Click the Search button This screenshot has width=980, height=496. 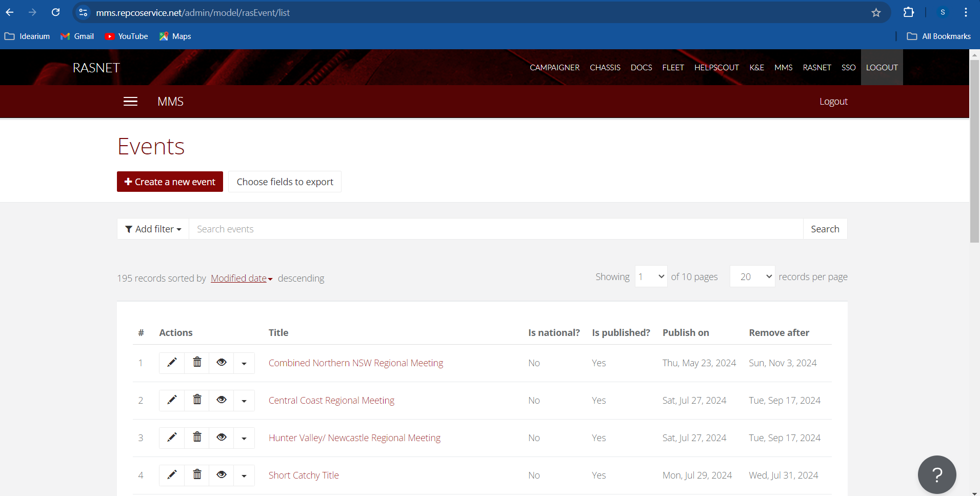tap(825, 229)
